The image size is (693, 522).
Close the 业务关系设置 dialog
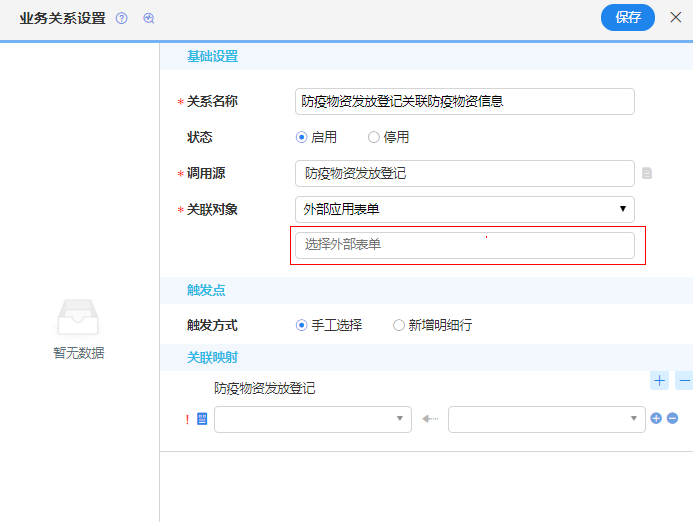click(675, 17)
